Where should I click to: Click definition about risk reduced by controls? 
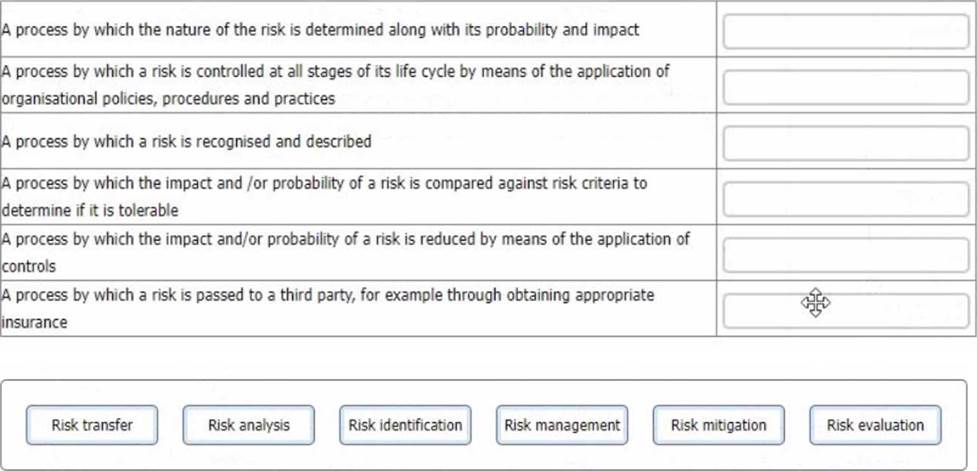click(346, 252)
